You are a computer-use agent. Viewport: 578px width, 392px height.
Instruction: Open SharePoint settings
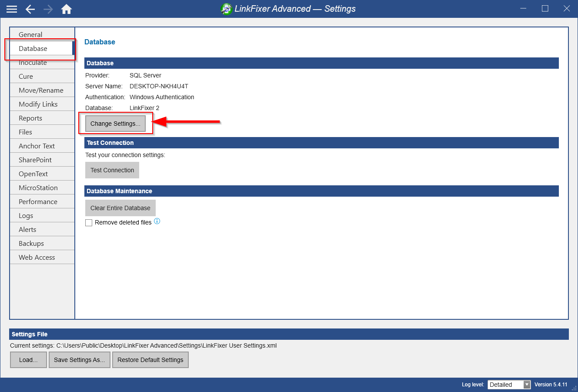point(42,160)
